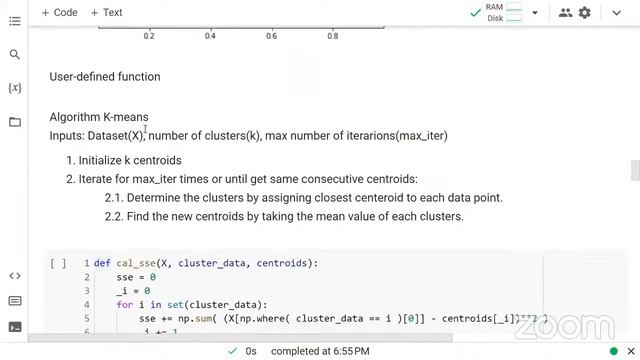Collapse the header with the chevron

pyautogui.click(x=616, y=13)
